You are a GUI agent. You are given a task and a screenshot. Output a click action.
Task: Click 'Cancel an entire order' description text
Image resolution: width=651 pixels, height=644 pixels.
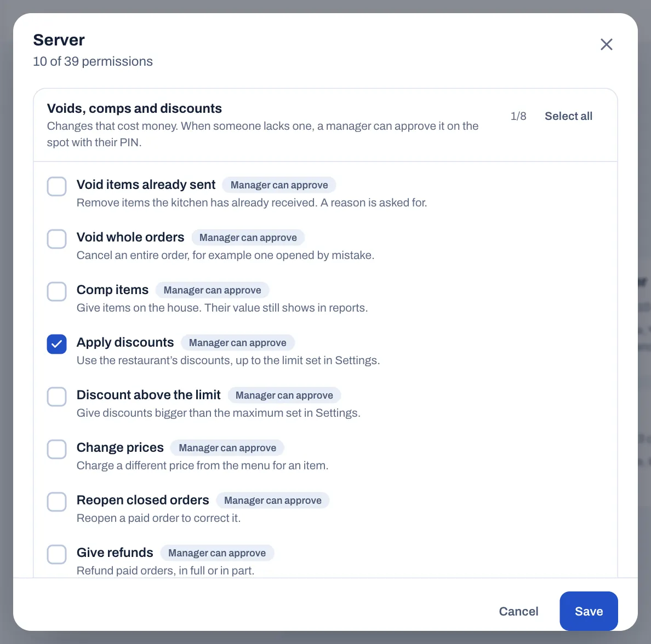(x=225, y=255)
